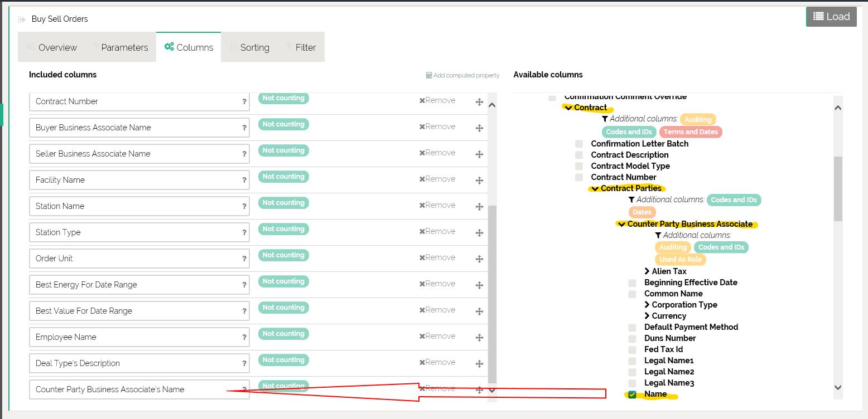The width and height of the screenshot is (868, 419).
Task: Expand the Alien Tax node
Action: (647, 271)
